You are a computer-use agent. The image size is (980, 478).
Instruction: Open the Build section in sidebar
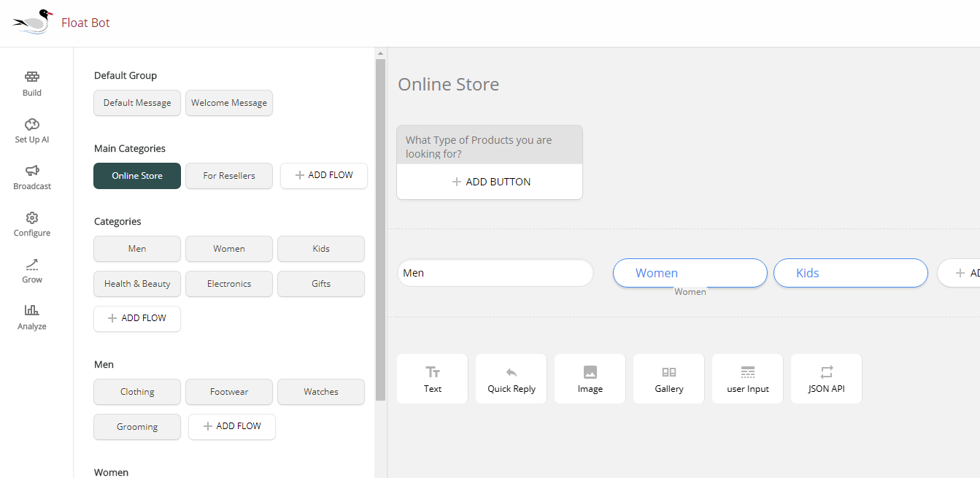(x=32, y=84)
